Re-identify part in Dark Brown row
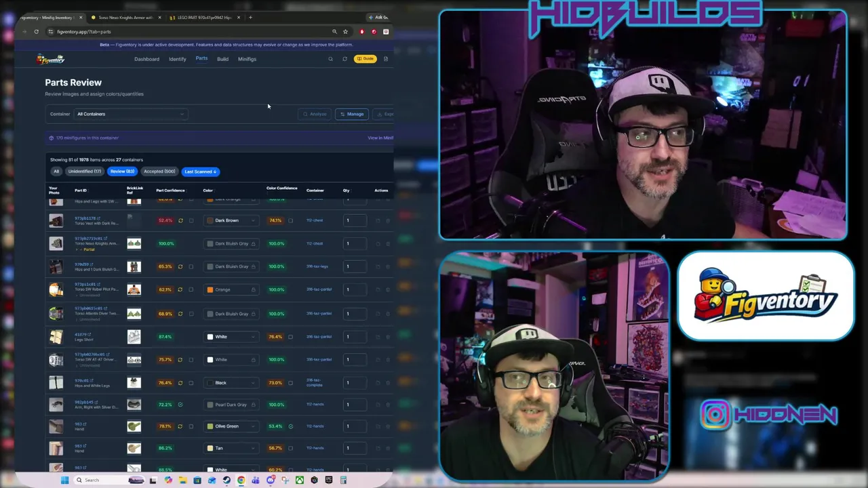Image resolution: width=868 pixels, height=488 pixels. (x=180, y=220)
